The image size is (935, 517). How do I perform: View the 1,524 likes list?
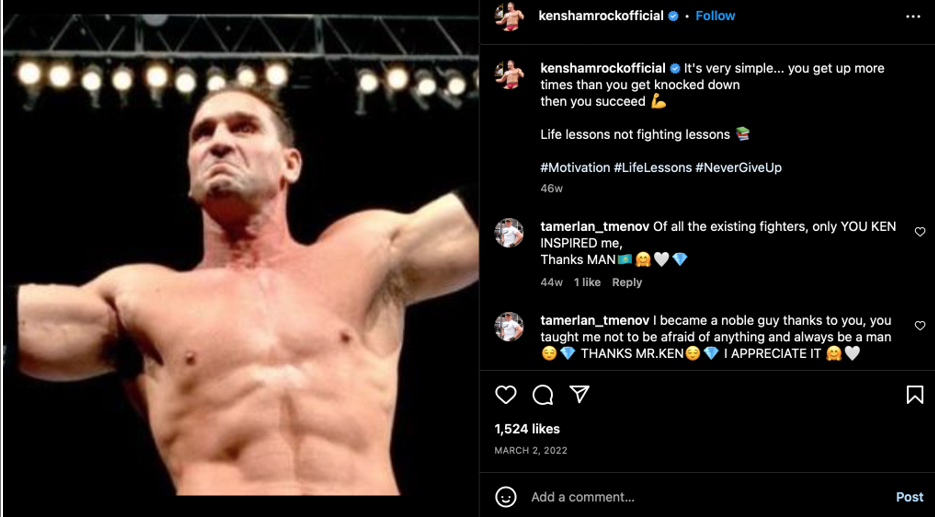pyautogui.click(x=527, y=429)
